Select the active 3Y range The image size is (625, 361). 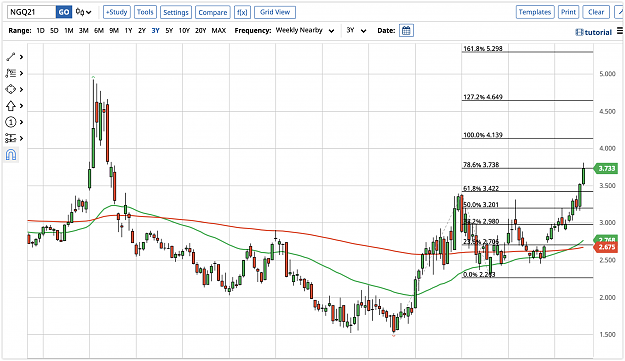pos(155,31)
